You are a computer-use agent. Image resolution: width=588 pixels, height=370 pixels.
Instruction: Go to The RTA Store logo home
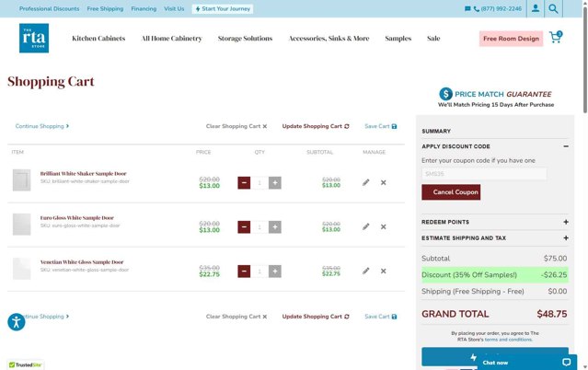tap(34, 38)
